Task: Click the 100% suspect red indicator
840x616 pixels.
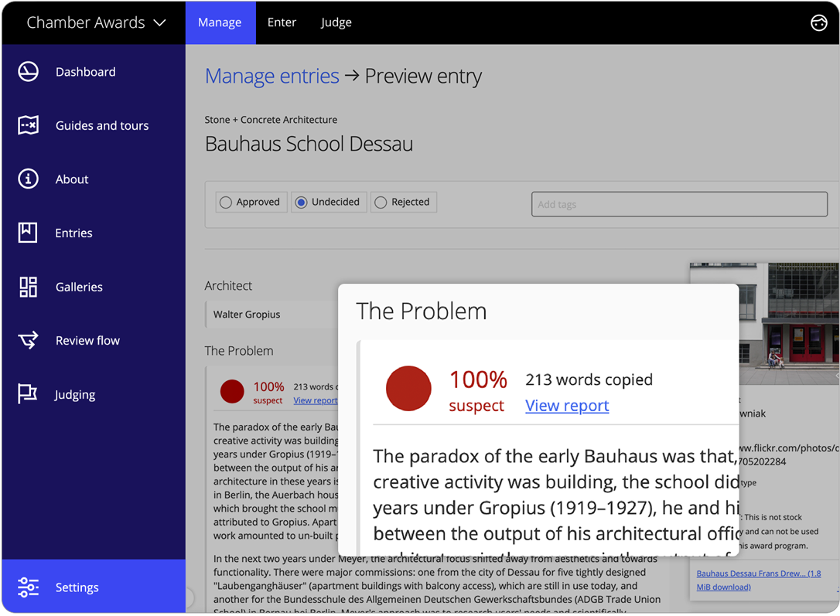Action: (408, 390)
